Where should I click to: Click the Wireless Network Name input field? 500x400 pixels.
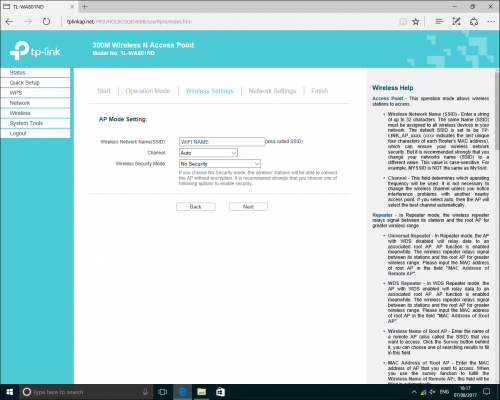click(x=222, y=142)
